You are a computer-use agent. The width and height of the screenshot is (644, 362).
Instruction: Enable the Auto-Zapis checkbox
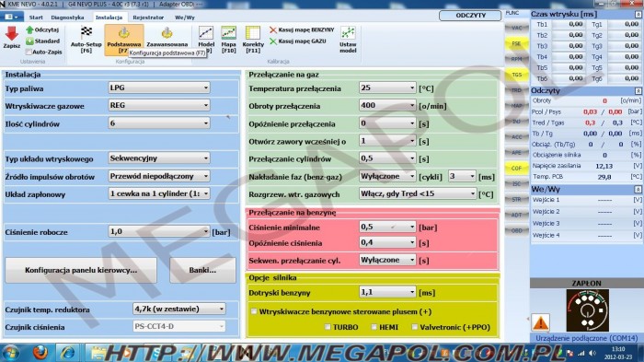pyautogui.click(x=29, y=53)
